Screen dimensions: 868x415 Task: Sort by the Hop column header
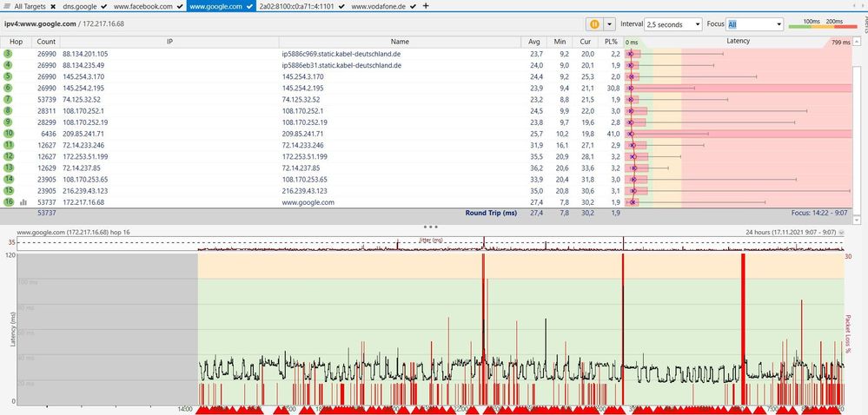[x=16, y=42]
